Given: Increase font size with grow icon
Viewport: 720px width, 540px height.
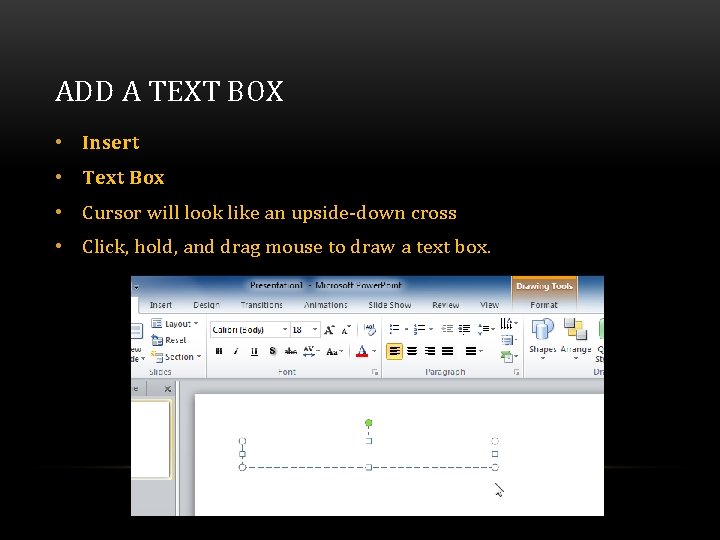Looking at the screenshot, I should pos(329,330).
